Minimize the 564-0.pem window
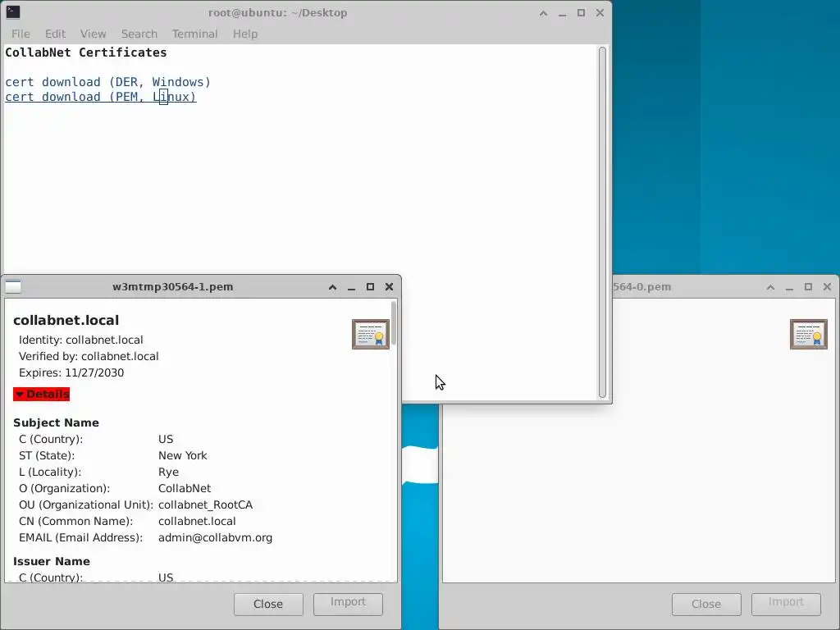The width and height of the screenshot is (840, 630). click(x=789, y=287)
